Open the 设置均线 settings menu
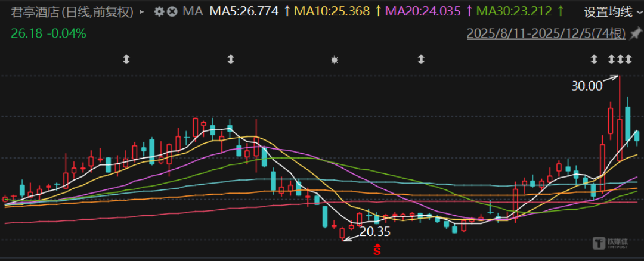This screenshot has width=644, height=261. 608,13
